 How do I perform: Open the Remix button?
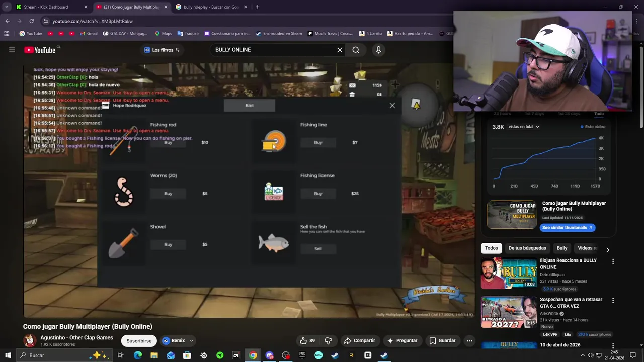click(x=174, y=341)
